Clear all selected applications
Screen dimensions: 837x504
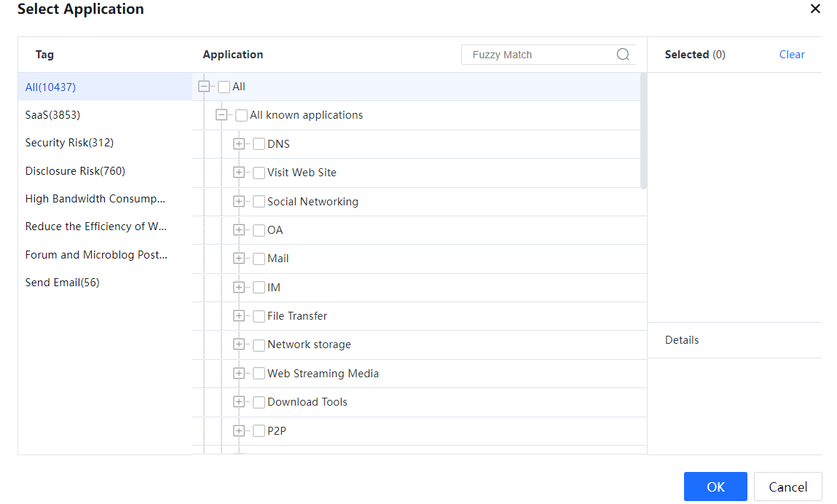791,55
